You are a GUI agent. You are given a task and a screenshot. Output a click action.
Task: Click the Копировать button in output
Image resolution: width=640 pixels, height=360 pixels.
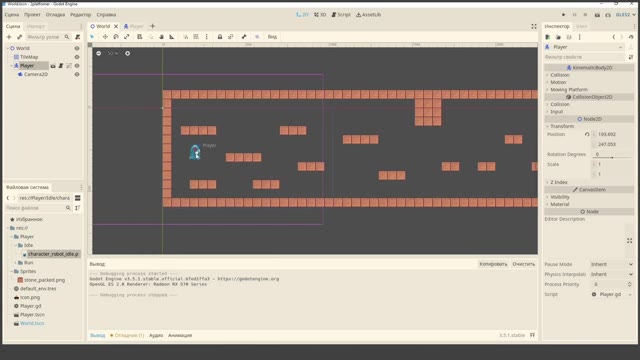click(493, 264)
